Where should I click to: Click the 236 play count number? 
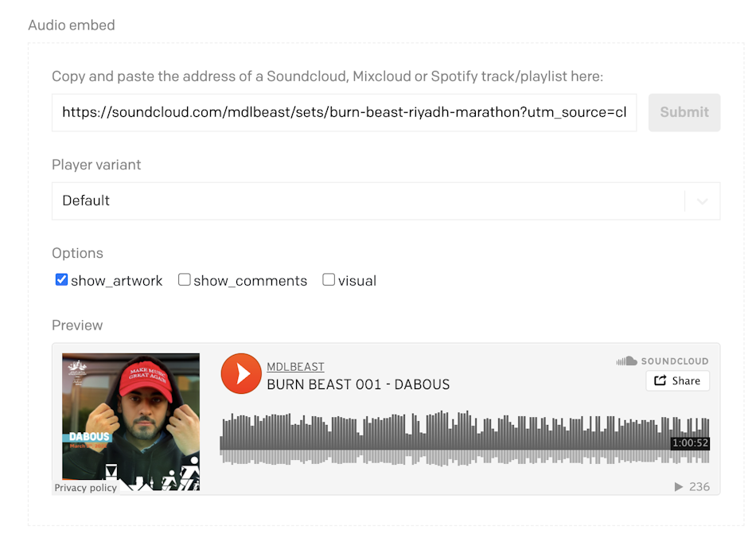[699, 487]
